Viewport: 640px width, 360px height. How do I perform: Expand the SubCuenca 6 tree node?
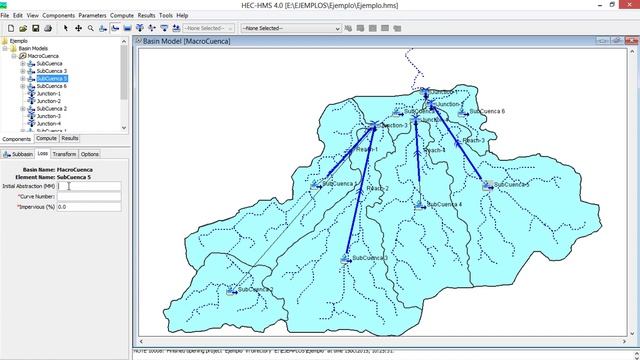[23, 86]
